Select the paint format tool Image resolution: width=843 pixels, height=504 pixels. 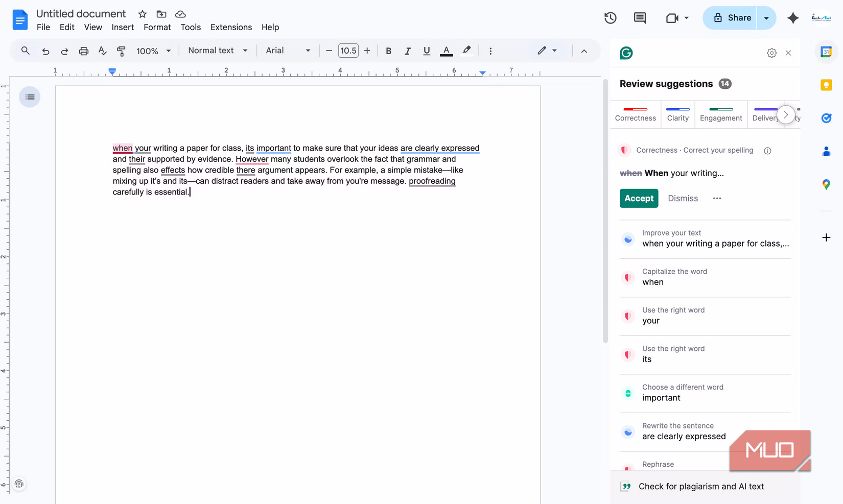tap(121, 51)
